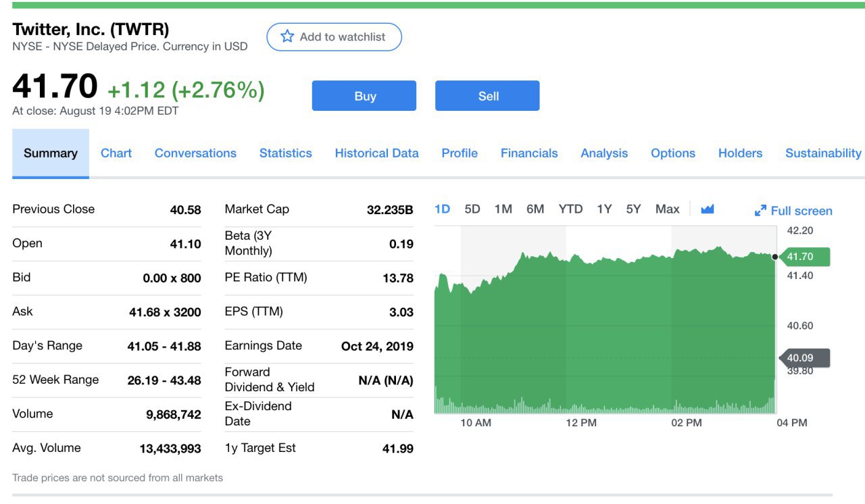
Task: Select the 1Y chart range
Action: 604,209
